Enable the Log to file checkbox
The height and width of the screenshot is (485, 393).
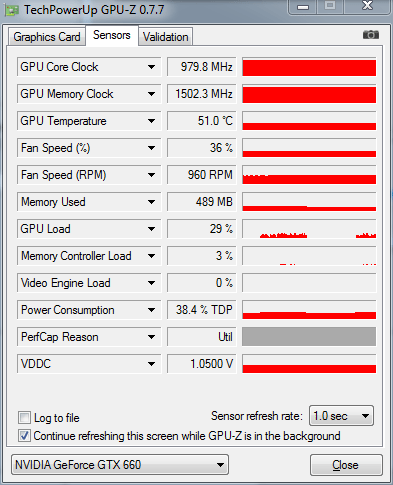coord(24,417)
